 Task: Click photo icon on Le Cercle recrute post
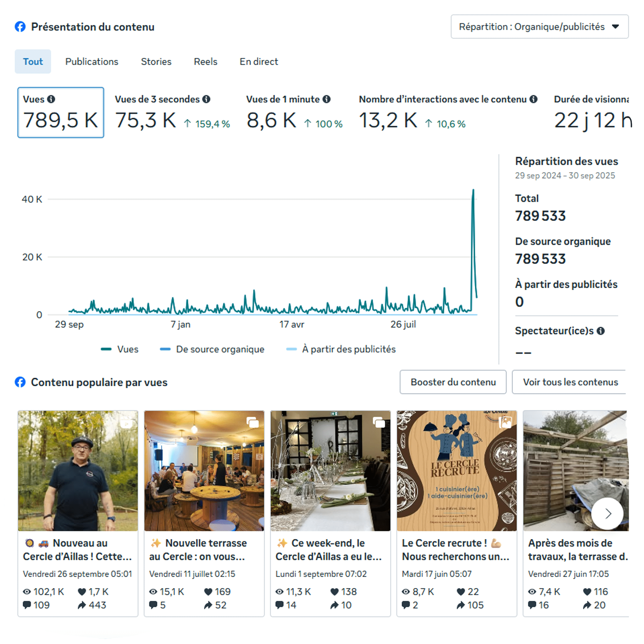click(x=505, y=422)
